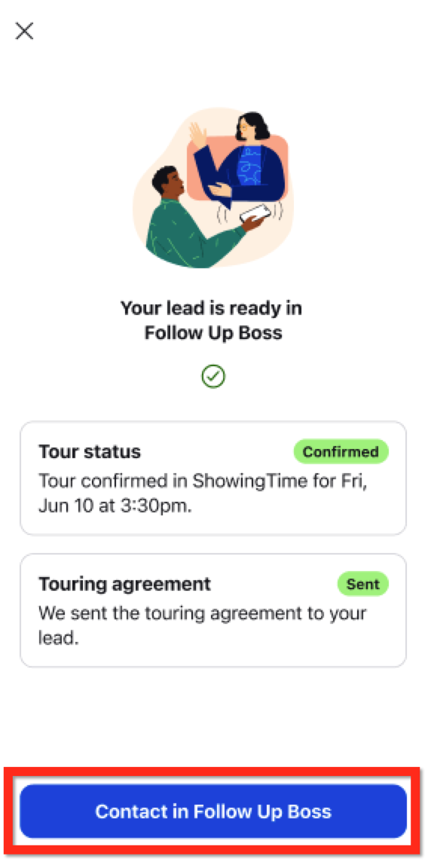The image size is (428, 868).
Task: Open Contact in Follow Up Boss
Action: click(x=213, y=811)
